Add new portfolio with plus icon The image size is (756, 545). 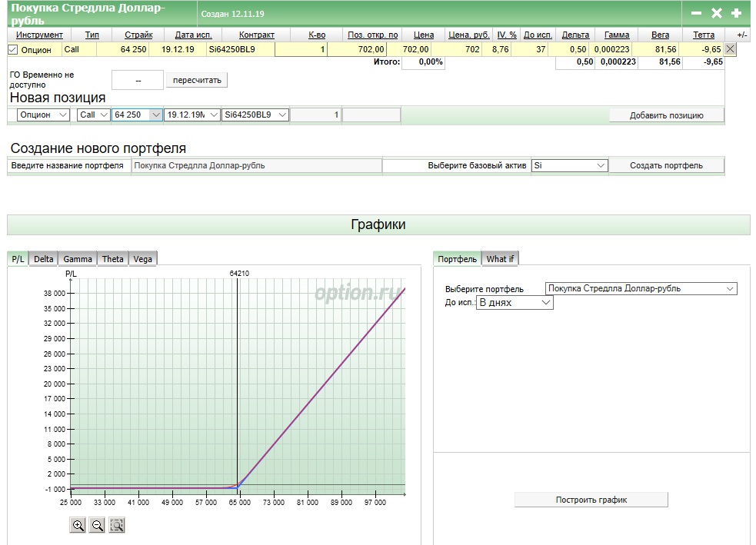[x=736, y=14]
